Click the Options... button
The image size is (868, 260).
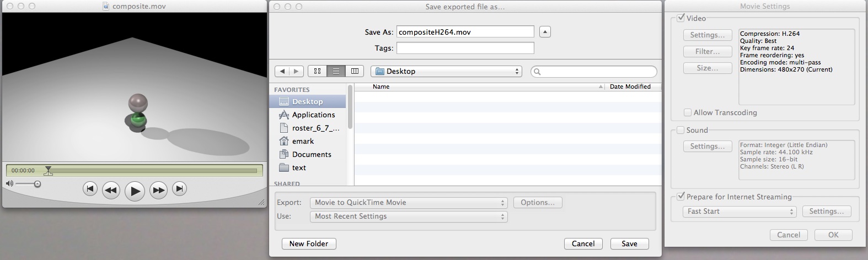538,202
